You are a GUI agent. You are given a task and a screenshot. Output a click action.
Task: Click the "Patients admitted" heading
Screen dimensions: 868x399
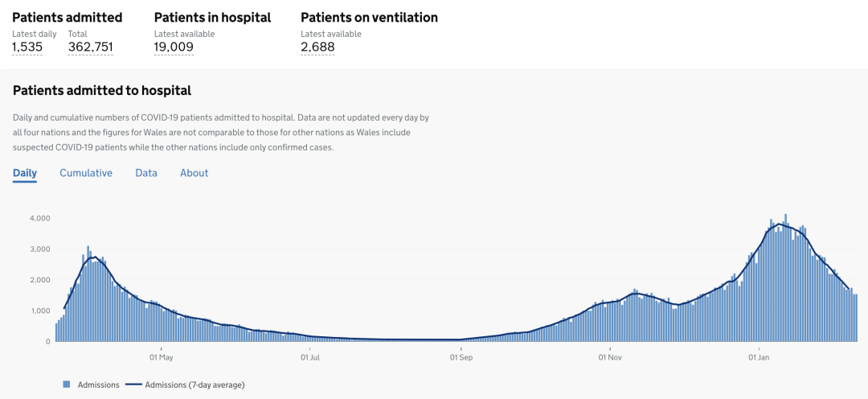[x=68, y=17]
